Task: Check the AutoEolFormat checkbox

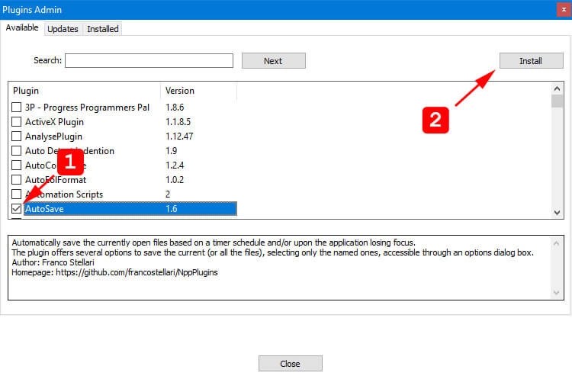Action: [x=17, y=180]
